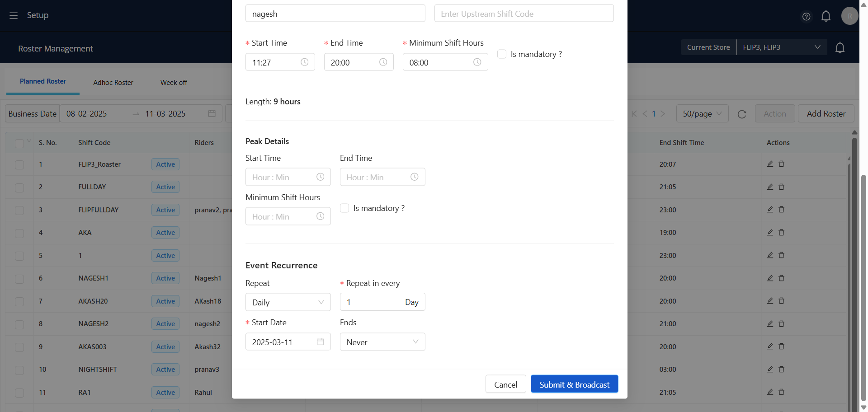Delete the AKA row

coord(781,232)
